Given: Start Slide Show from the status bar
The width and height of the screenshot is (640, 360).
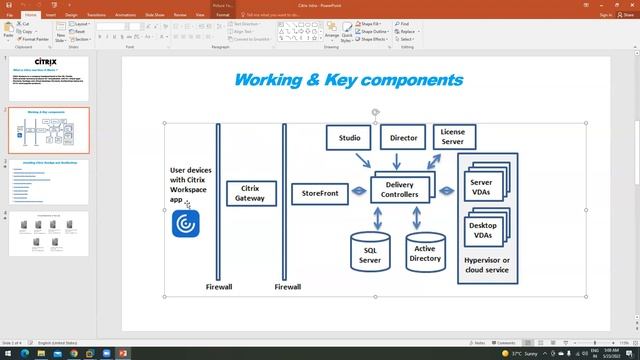Looking at the screenshot, I should (x=566, y=343).
